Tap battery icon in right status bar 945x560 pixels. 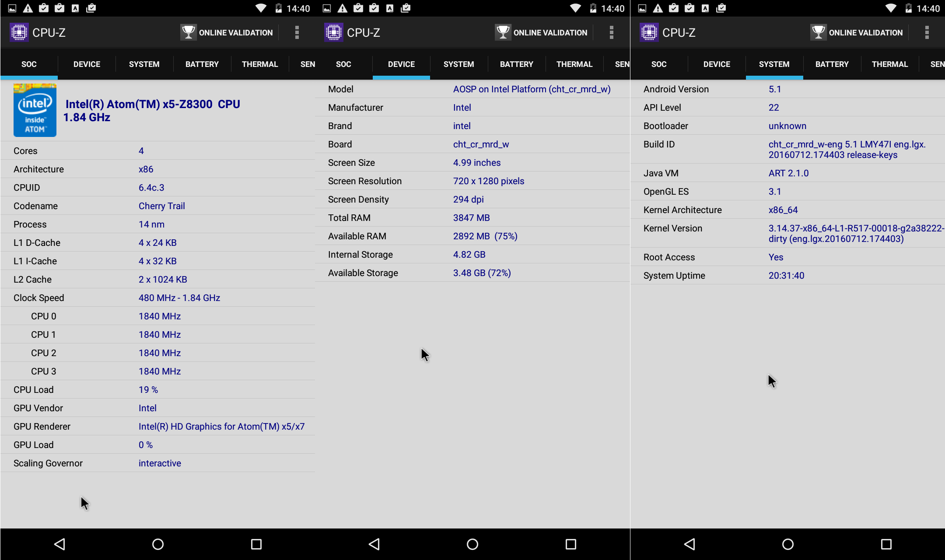pyautogui.click(x=909, y=8)
